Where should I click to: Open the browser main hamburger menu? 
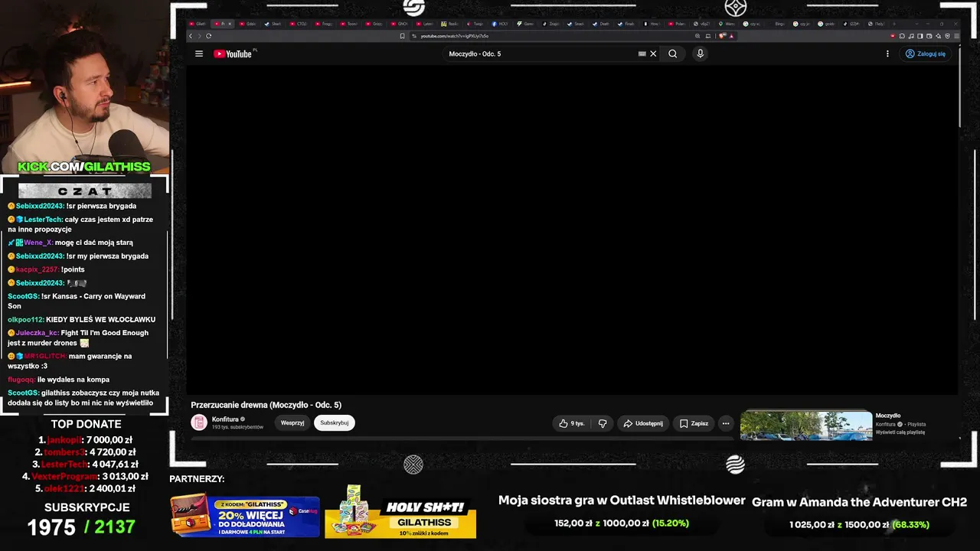click(956, 36)
